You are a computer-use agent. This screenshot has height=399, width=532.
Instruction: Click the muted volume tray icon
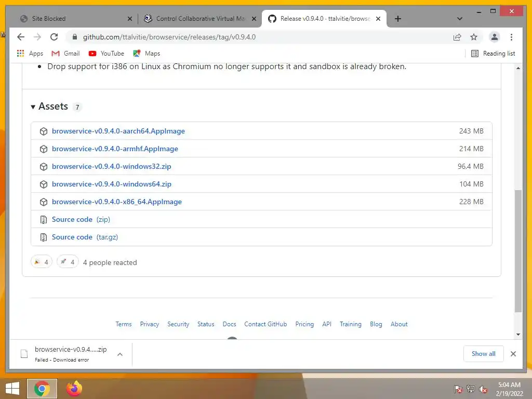point(483,389)
